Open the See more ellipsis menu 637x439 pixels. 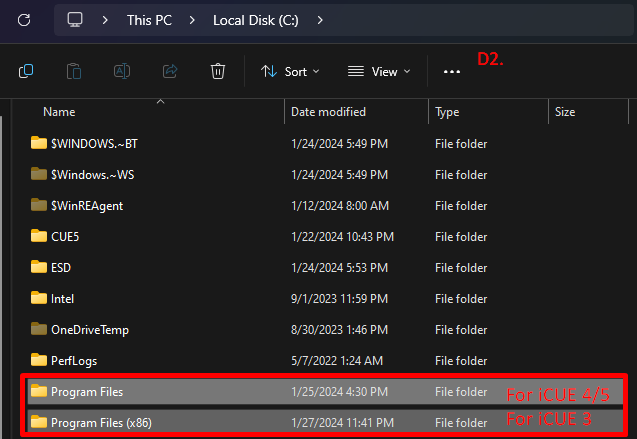tap(452, 72)
